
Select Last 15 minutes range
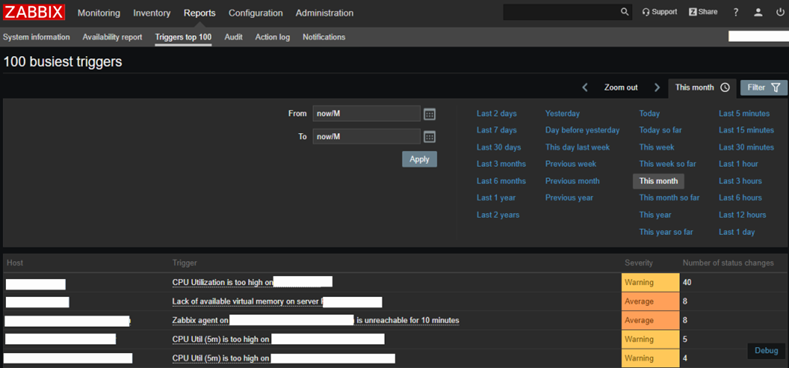pos(746,130)
